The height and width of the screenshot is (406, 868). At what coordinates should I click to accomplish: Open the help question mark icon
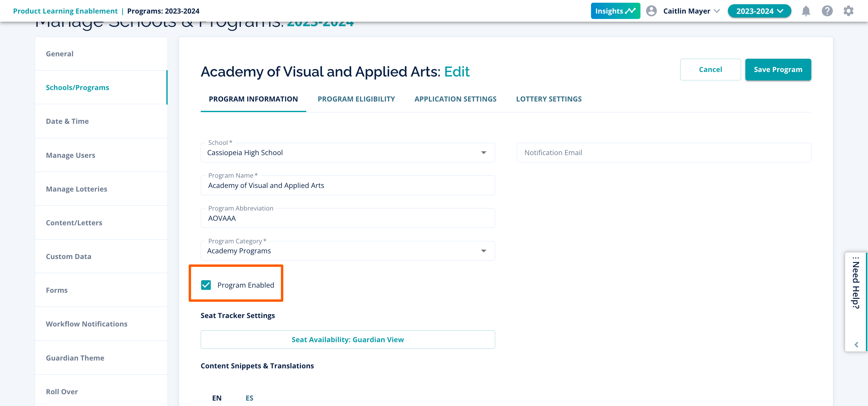click(827, 11)
